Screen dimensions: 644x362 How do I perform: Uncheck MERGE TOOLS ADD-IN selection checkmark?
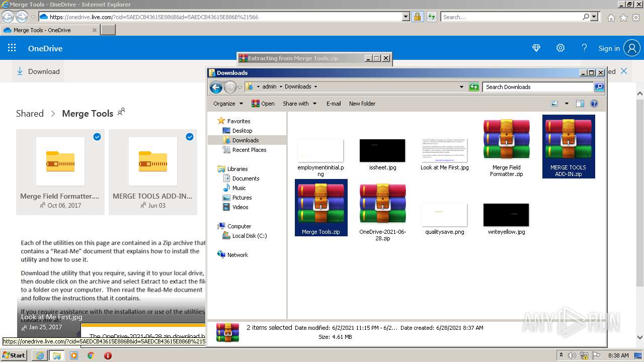pyautogui.click(x=190, y=137)
